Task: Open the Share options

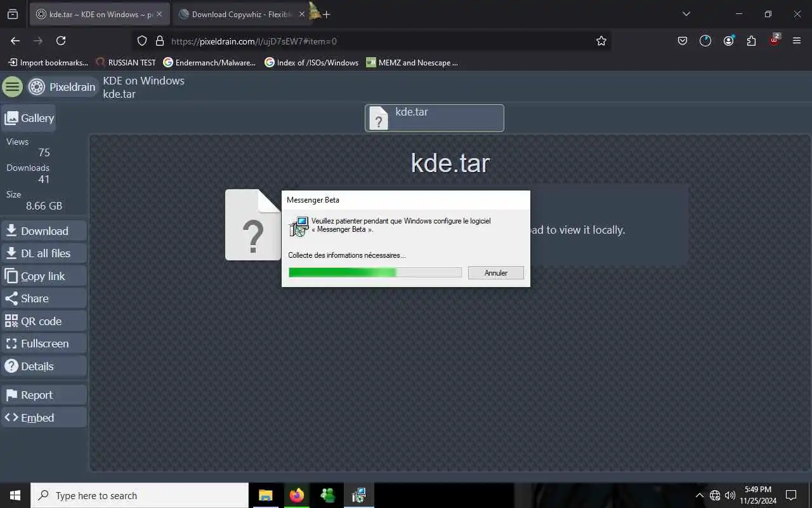Action: click(x=44, y=298)
